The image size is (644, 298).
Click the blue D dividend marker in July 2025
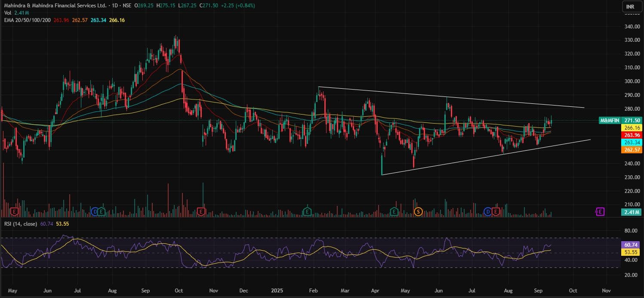click(x=488, y=211)
